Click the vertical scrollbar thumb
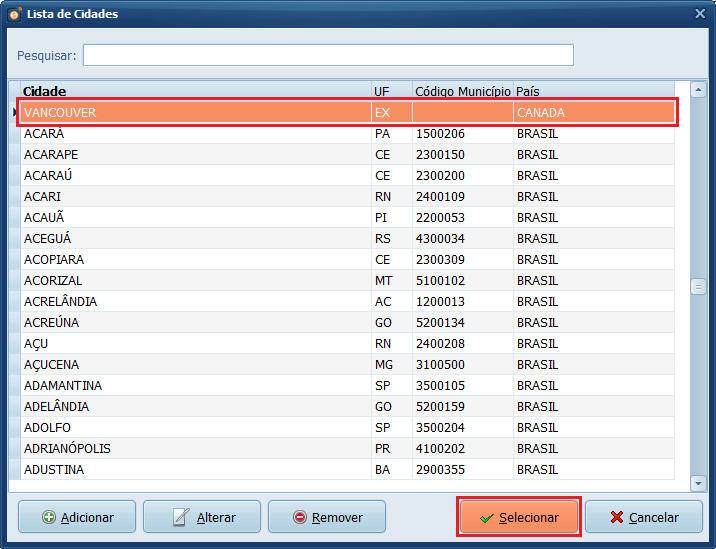Screen dimensions: 716x549 698,287
